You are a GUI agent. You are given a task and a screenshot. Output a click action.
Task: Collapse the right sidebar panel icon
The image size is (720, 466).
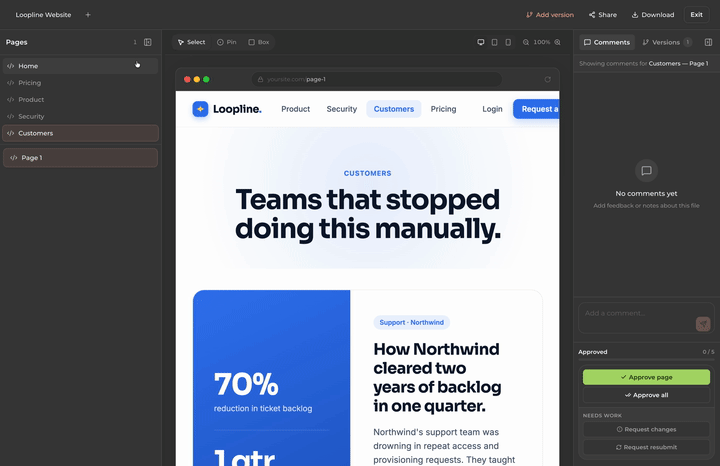[x=709, y=42]
